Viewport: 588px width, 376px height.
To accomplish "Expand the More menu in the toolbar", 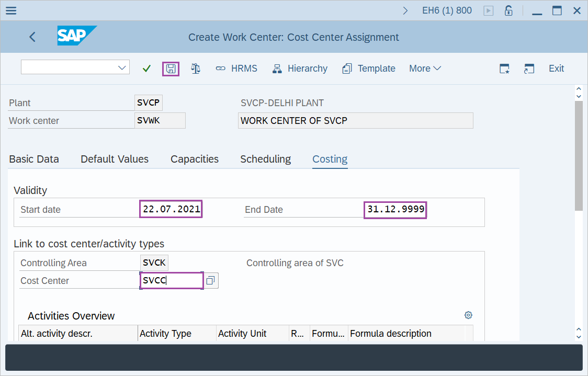I will point(425,68).
